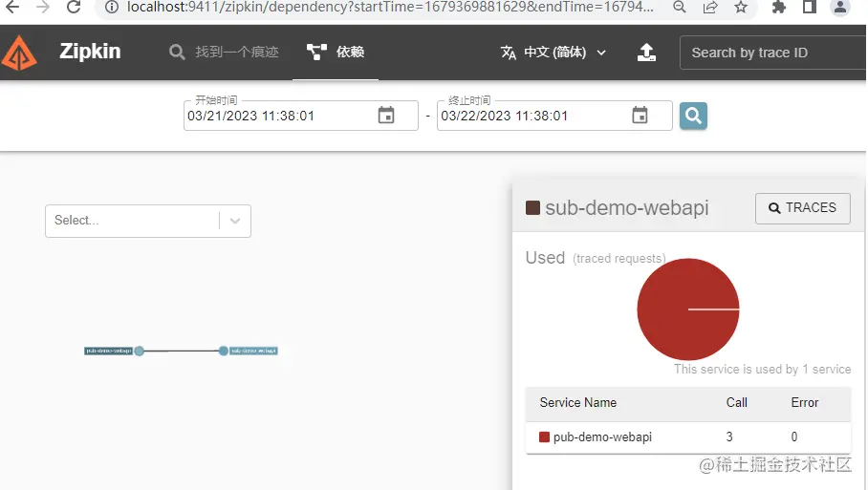Click the call count value 3
This screenshot has width=868, height=490.
pyautogui.click(x=729, y=437)
